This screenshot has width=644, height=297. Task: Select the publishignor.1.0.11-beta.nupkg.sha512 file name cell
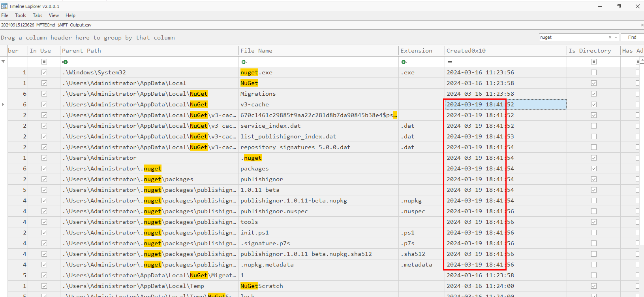(319, 254)
